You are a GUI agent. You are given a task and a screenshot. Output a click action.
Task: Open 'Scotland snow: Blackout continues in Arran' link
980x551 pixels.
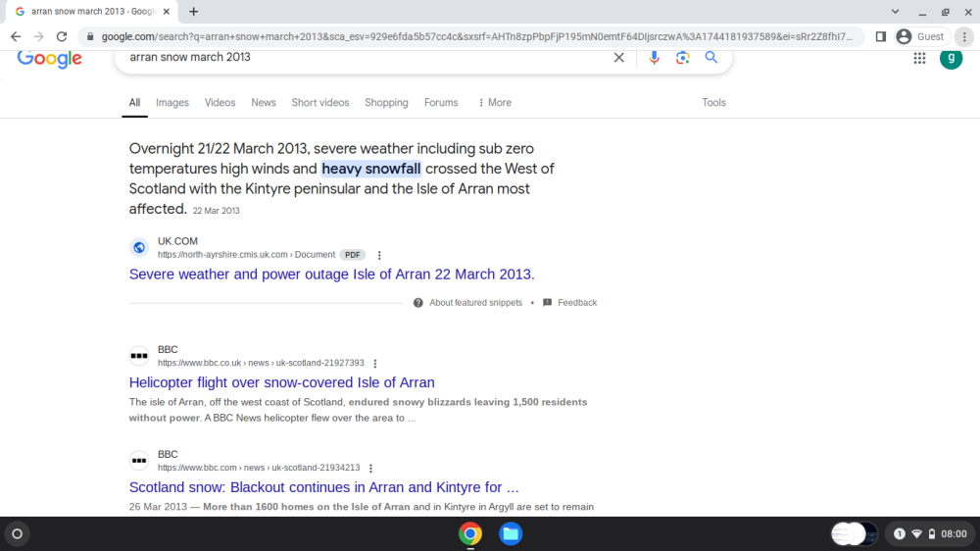point(323,487)
